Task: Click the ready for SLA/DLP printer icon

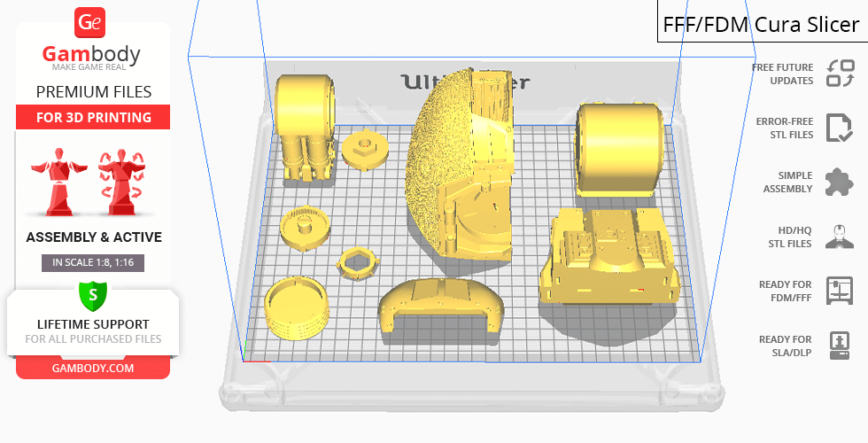Action: (838, 345)
